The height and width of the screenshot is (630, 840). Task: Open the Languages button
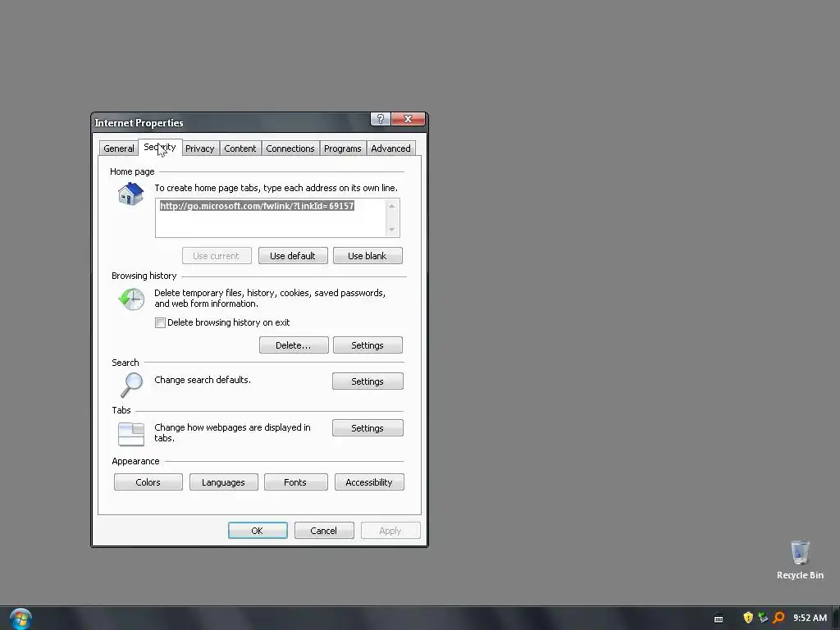224,482
